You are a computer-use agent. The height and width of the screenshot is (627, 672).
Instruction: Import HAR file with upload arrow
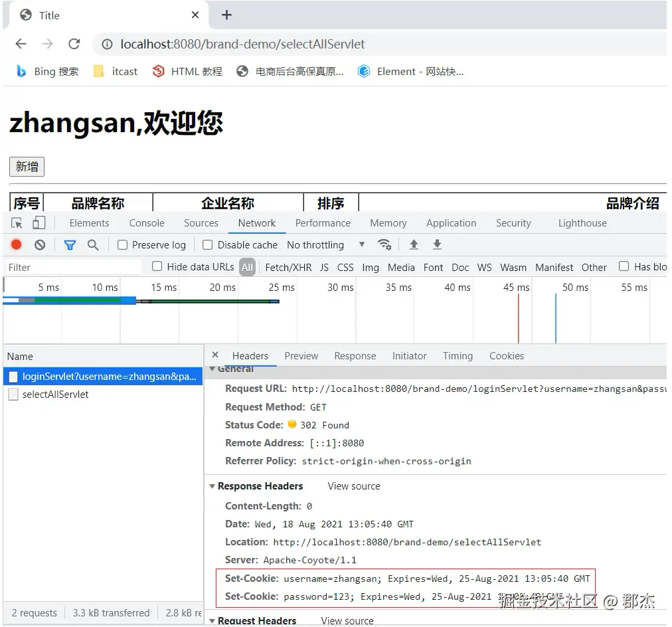click(414, 244)
